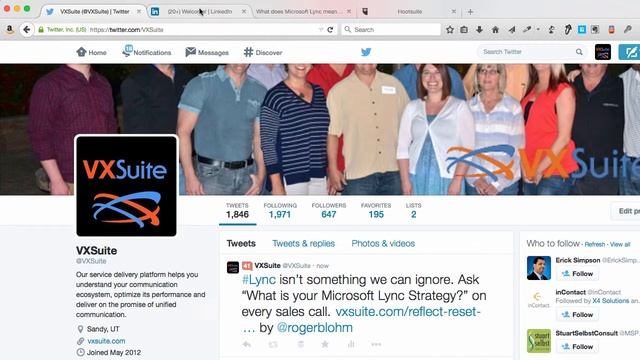
Task: View the Followers count 647
Action: coord(329,211)
